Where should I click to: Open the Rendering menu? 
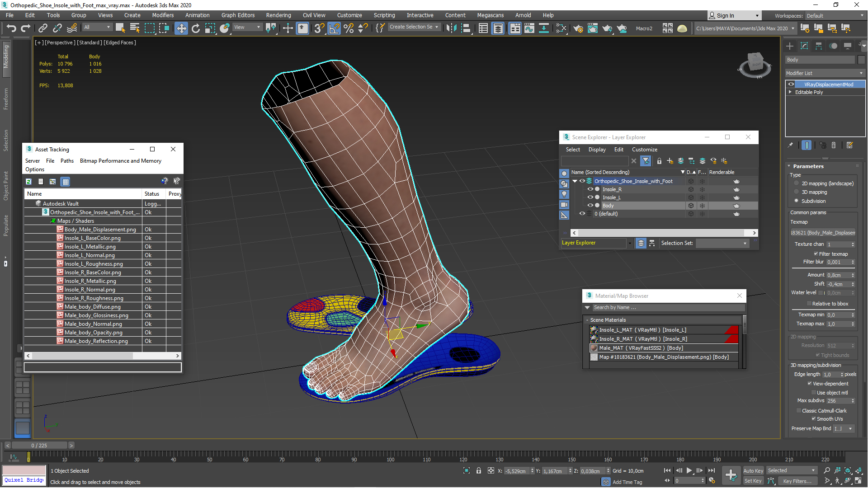278,15
